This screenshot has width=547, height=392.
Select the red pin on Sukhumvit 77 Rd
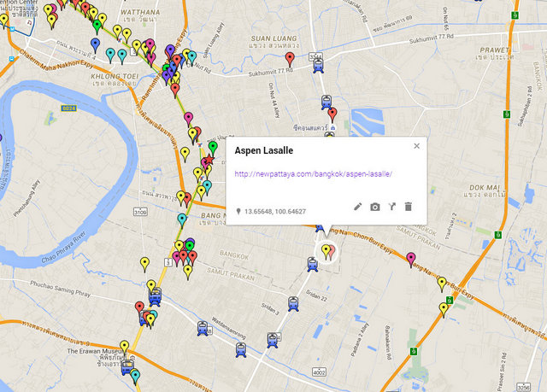[290, 59]
